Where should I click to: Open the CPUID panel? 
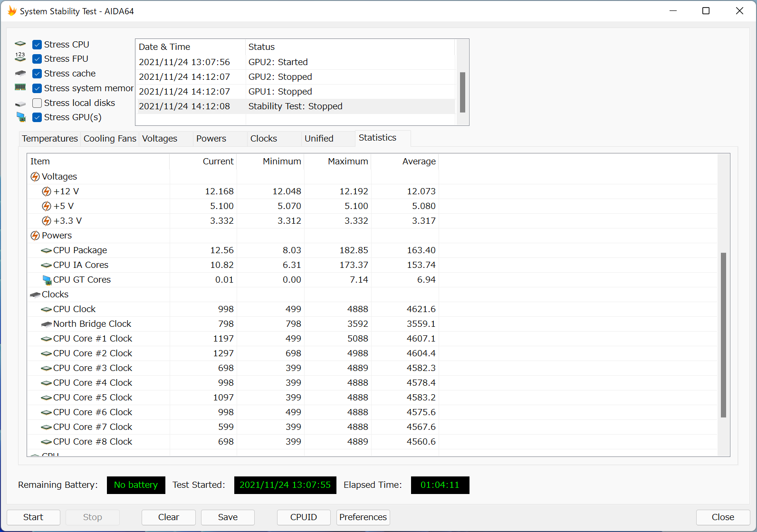pyautogui.click(x=304, y=517)
